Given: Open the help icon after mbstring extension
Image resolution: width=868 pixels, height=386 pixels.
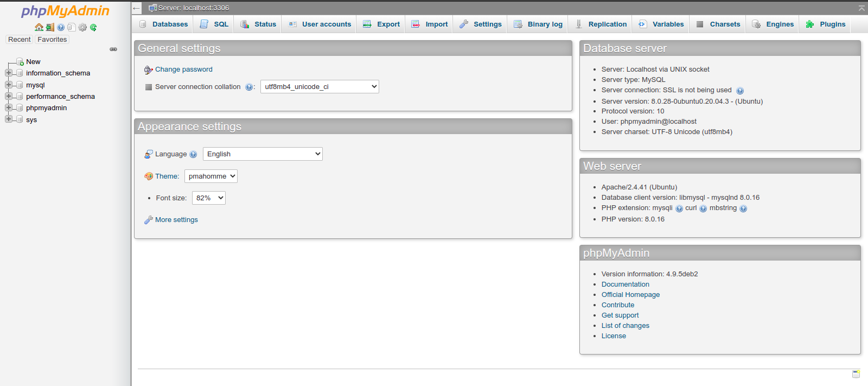Looking at the screenshot, I should 743,208.
